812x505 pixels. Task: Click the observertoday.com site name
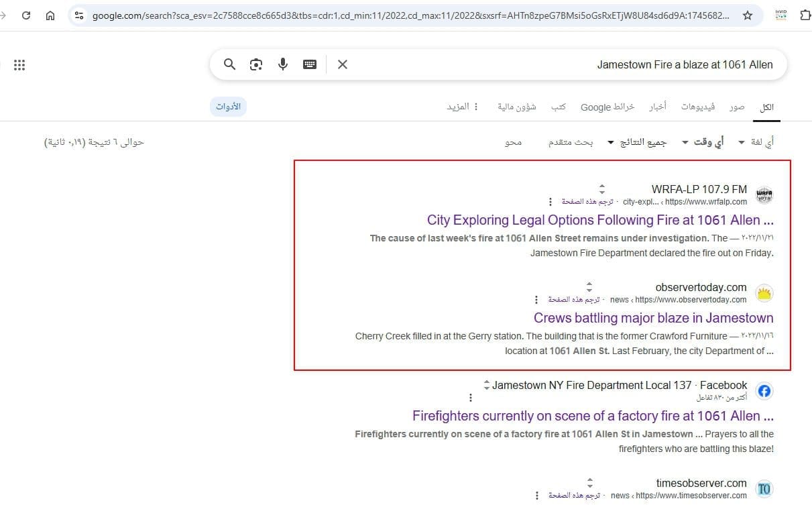(x=701, y=287)
